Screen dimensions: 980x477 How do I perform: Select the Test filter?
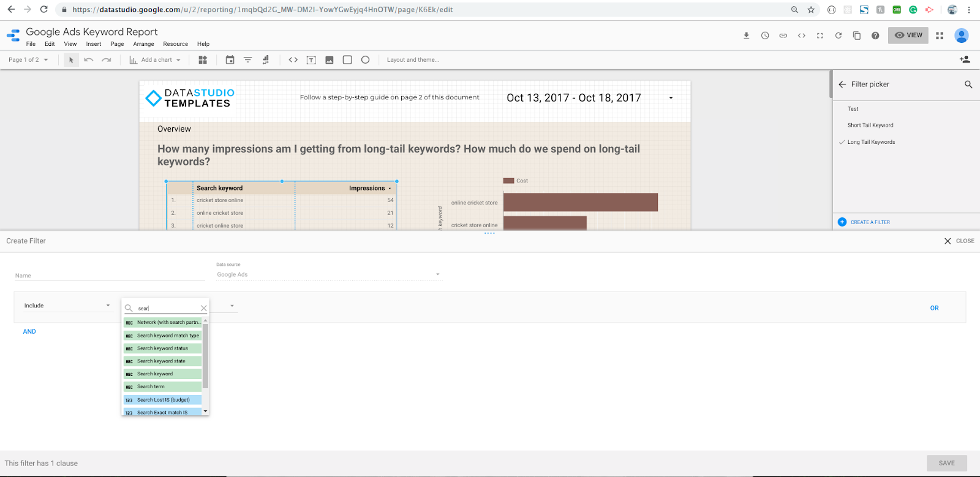point(853,109)
